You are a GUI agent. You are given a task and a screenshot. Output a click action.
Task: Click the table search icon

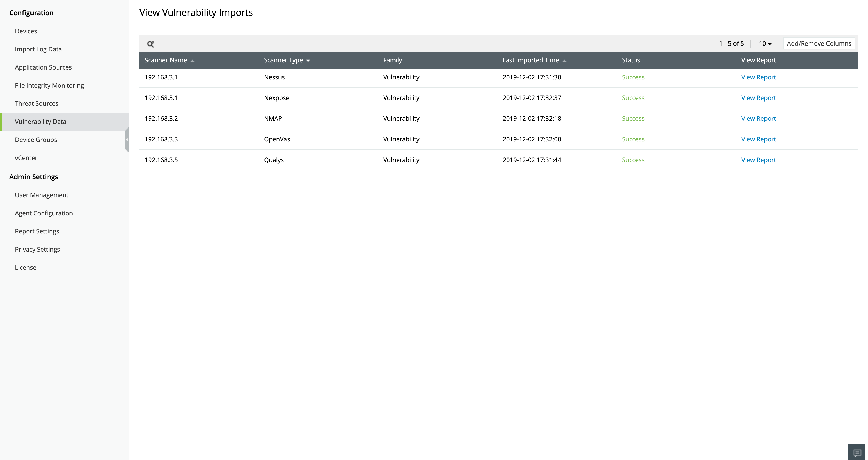(x=150, y=44)
